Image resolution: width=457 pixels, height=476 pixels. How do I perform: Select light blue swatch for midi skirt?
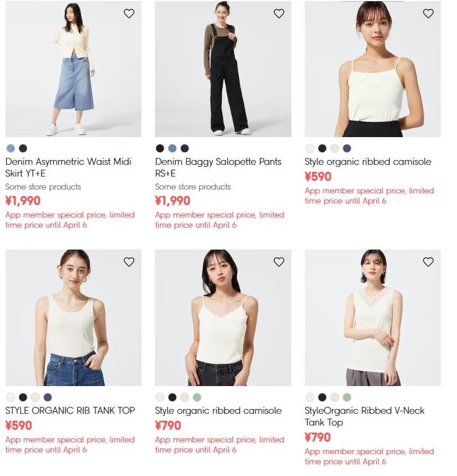(11, 148)
